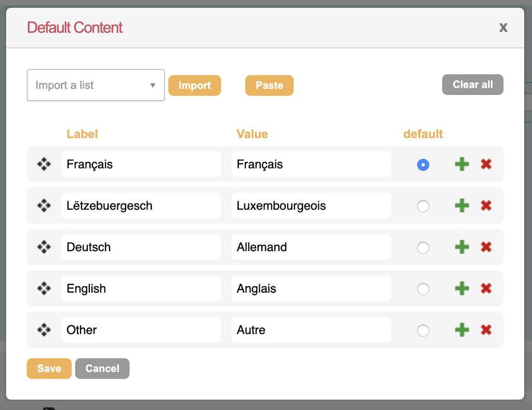Delete the Deutsch row with red cross
The image size is (532, 410).
pos(486,247)
